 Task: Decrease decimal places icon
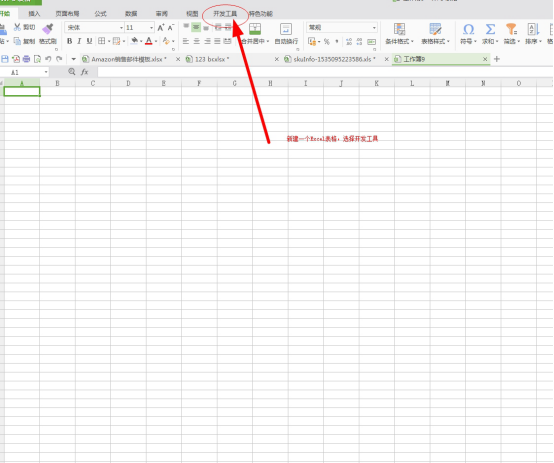tap(359, 41)
